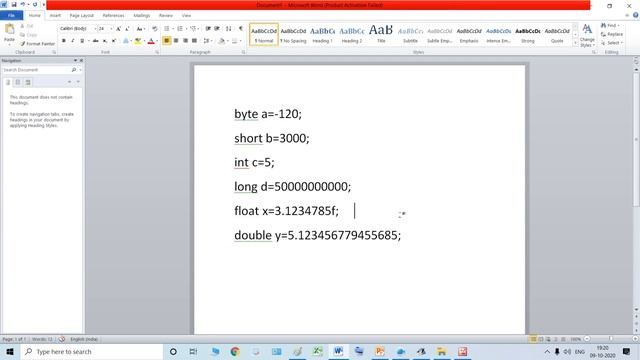Show paragraph marks with pilcrow icon
Viewport: 640px width, 360px height.
click(241, 29)
